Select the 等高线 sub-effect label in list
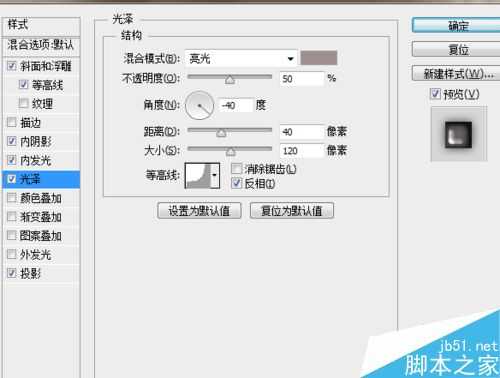Image resolution: width=500 pixels, height=378 pixels. pos(47,85)
